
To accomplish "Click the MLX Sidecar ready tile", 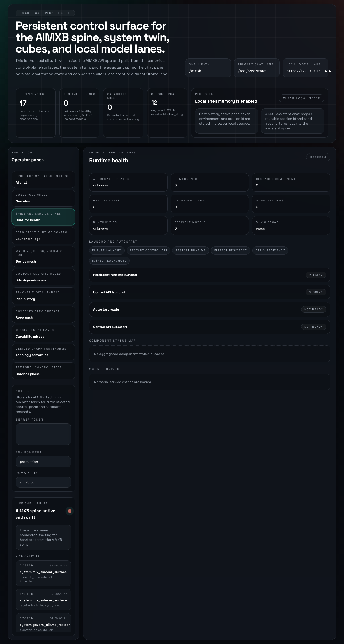I will coord(291,226).
